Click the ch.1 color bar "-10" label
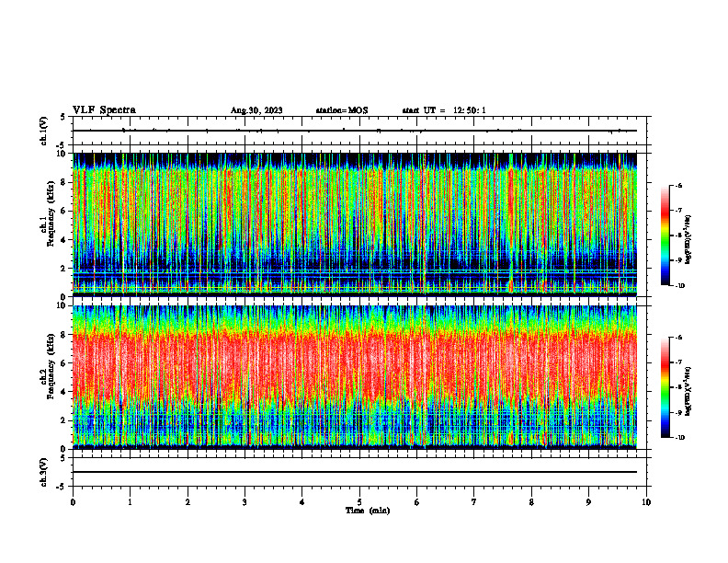The image size is (728, 563). point(679,285)
